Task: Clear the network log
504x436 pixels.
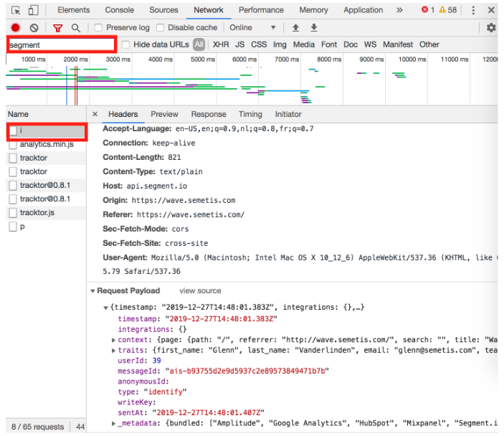Action: pos(34,28)
